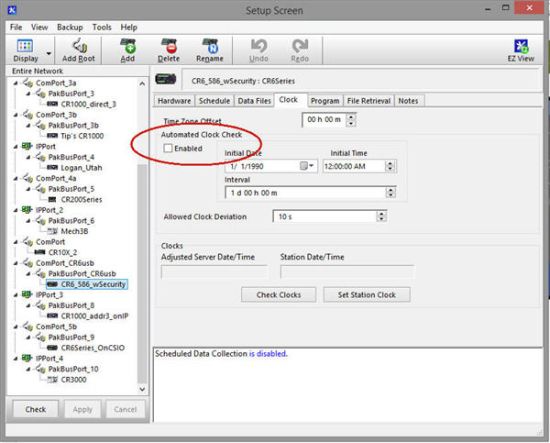
Task: Open the Initial Date calendar dropdown
Action: pyautogui.click(x=307, y=166)
